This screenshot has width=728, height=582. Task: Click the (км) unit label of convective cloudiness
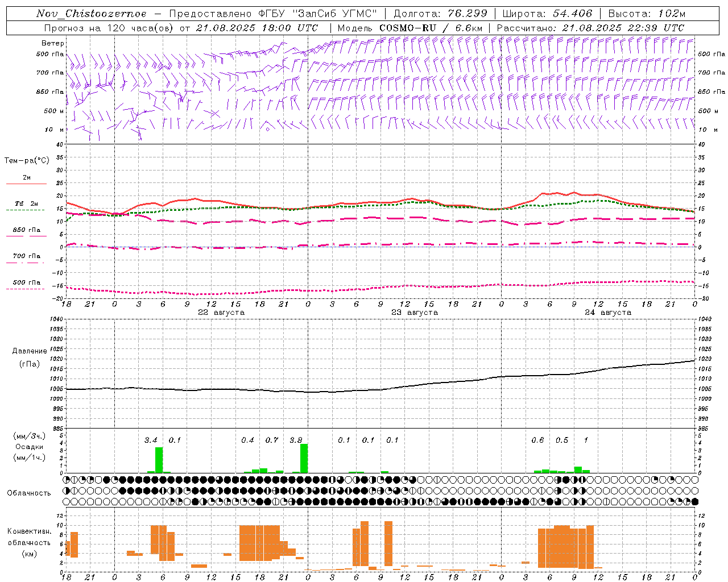point(29,554)
